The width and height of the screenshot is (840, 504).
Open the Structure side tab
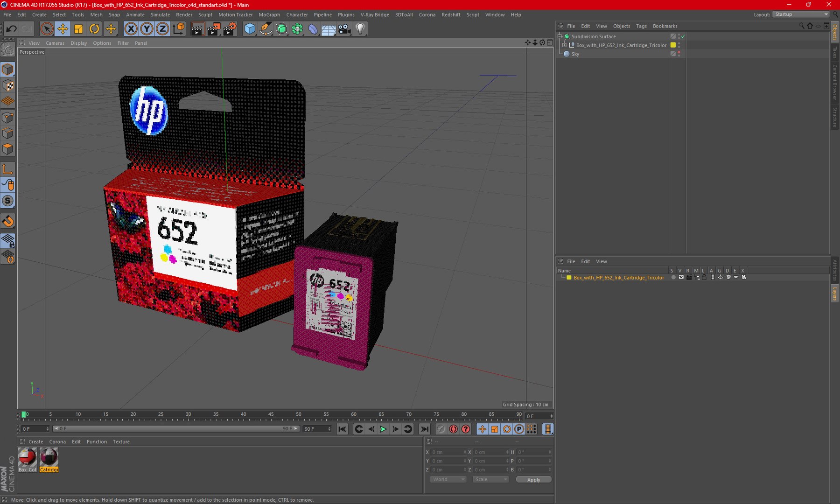(835, 117)
